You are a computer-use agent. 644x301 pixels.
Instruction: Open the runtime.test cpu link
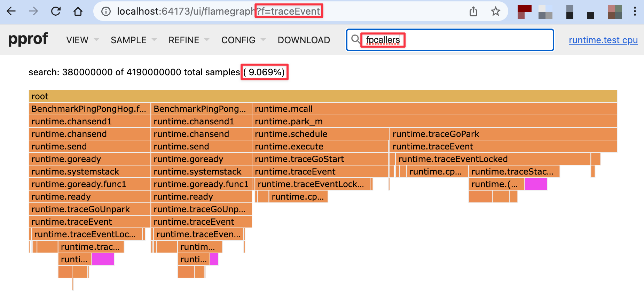[x=603, y=40]
